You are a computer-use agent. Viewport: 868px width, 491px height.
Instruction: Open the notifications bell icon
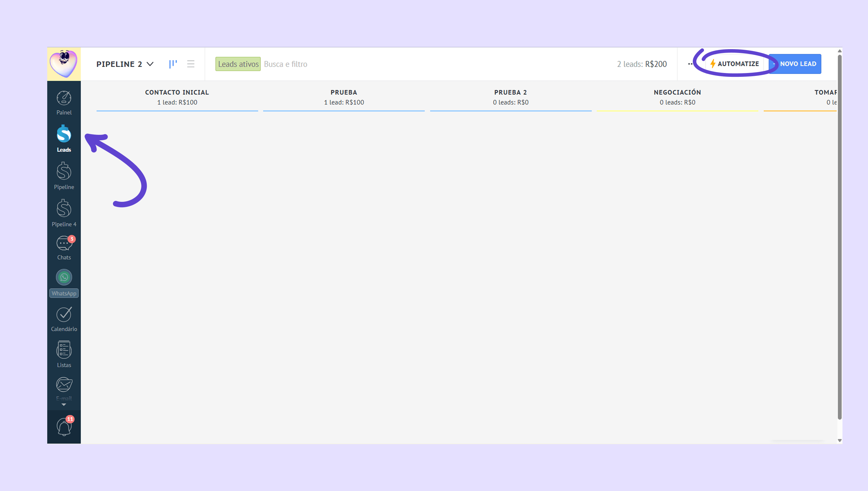click(64, 427)
